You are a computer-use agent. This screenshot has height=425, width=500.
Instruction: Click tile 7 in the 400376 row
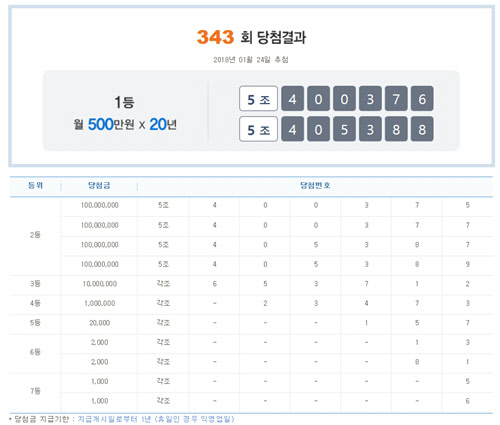pos(396,98)
